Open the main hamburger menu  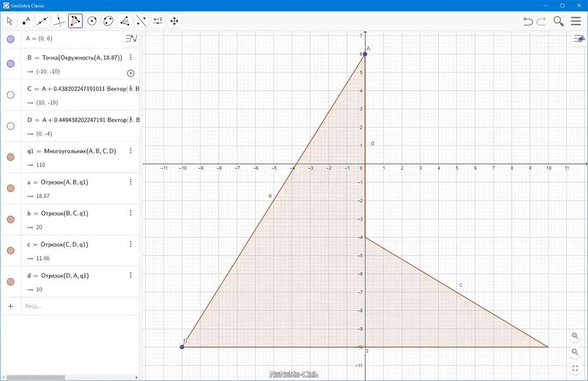click(576, 21)
